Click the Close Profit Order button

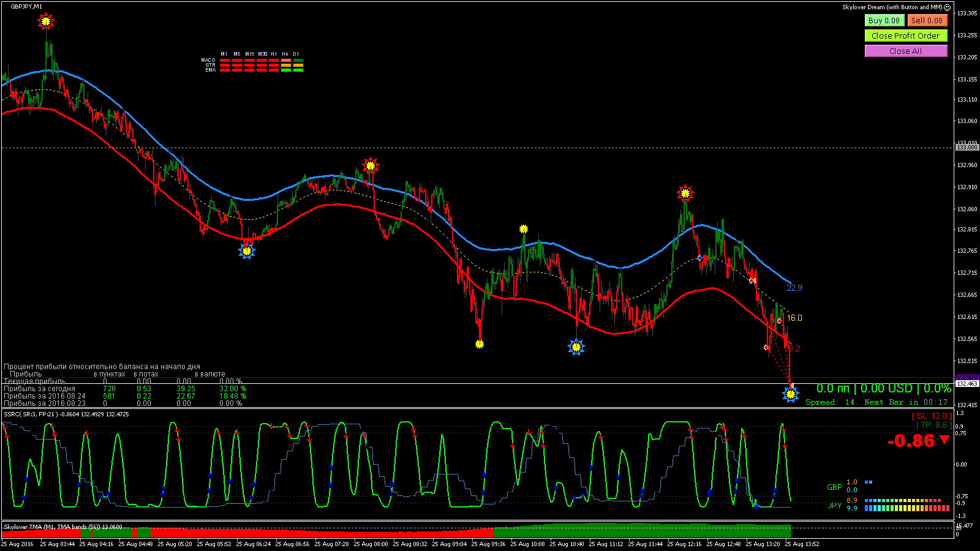tap(906, 36)
